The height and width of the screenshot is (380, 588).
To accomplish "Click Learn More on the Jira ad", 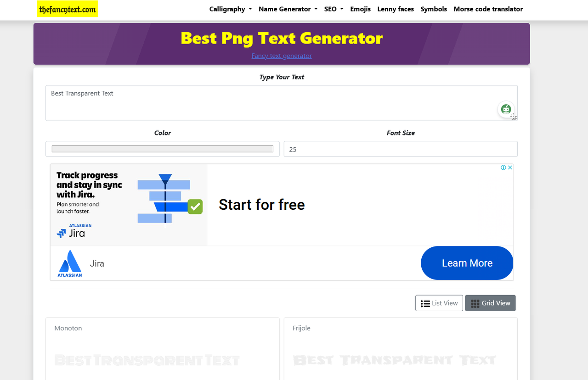I will point(467,263).
